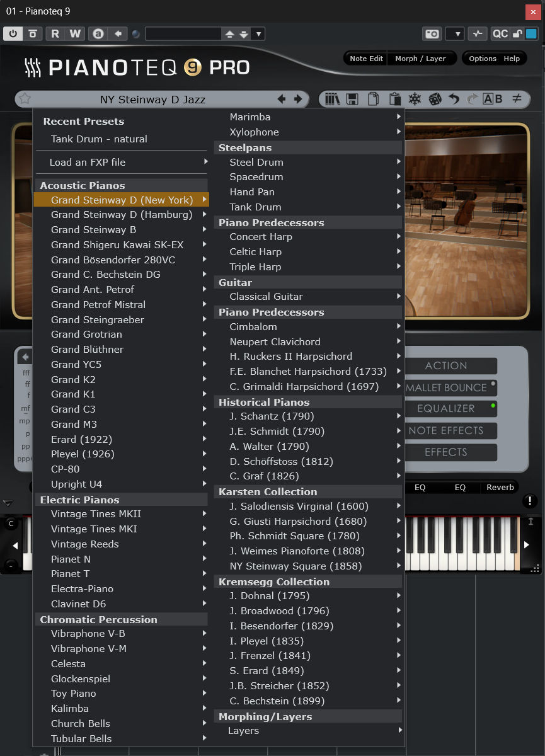Click the freeze parameters snowflake icon
545x756 pixels.
click(x=415, y=99)
